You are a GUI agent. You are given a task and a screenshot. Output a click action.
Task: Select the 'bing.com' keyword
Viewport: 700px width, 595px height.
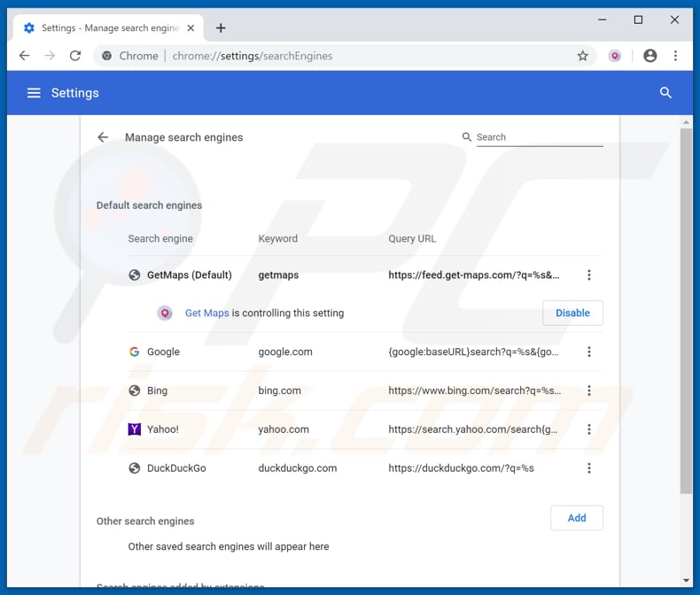pyautogui.click(x=279, y=390)
